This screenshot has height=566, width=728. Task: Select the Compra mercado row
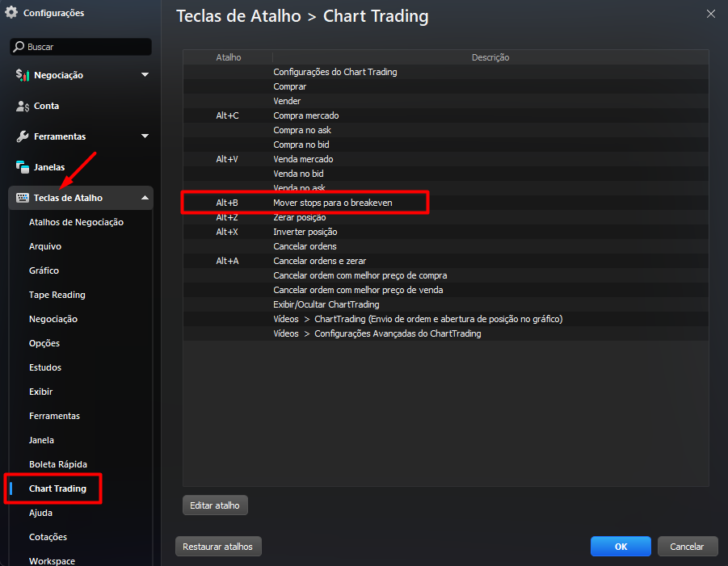(x=446, y=115)
